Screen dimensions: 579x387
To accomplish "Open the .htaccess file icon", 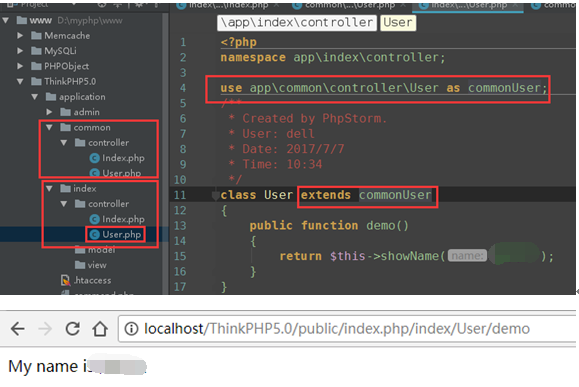I will (x=65, y=280).
